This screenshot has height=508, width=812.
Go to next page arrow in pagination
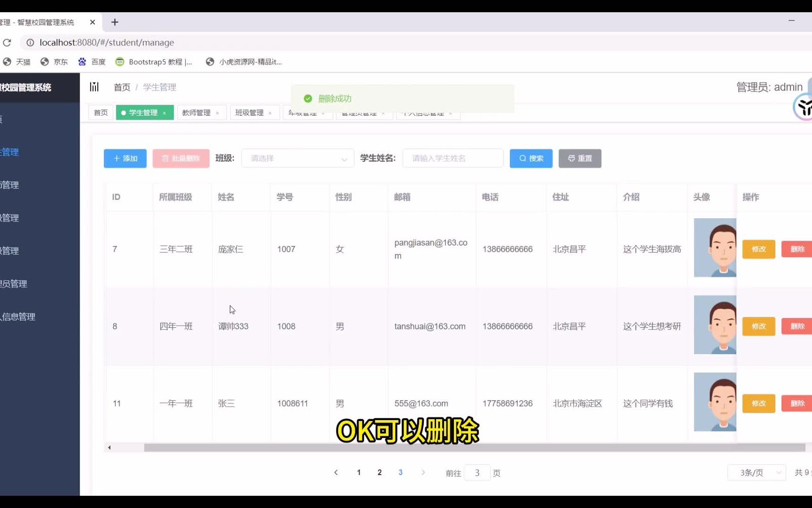pyautogui.click(x=423, y=472)
